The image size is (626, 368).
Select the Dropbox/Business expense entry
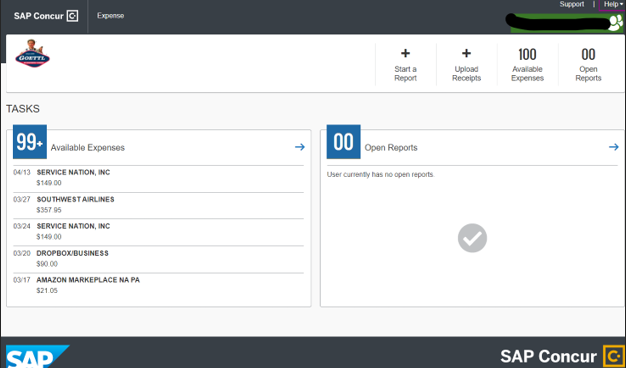click(158, 259)
